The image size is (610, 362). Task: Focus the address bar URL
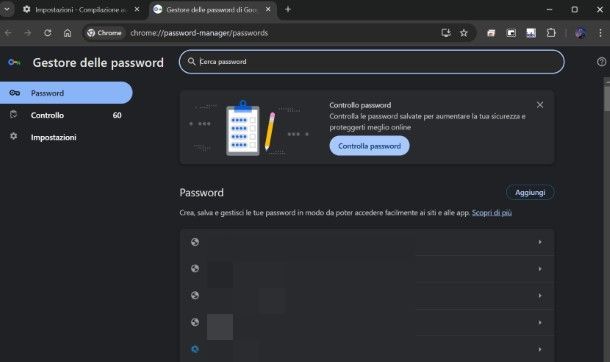point(199,33)
